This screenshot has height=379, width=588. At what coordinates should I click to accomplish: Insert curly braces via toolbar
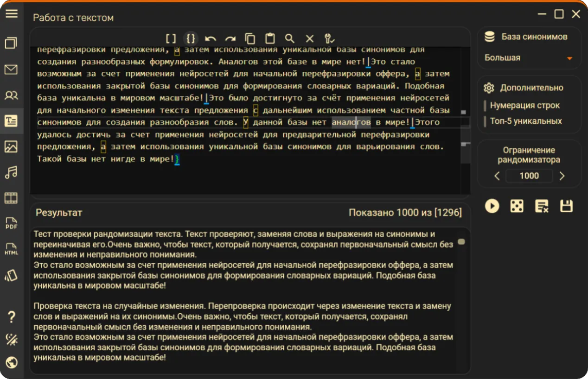point(191,38)
